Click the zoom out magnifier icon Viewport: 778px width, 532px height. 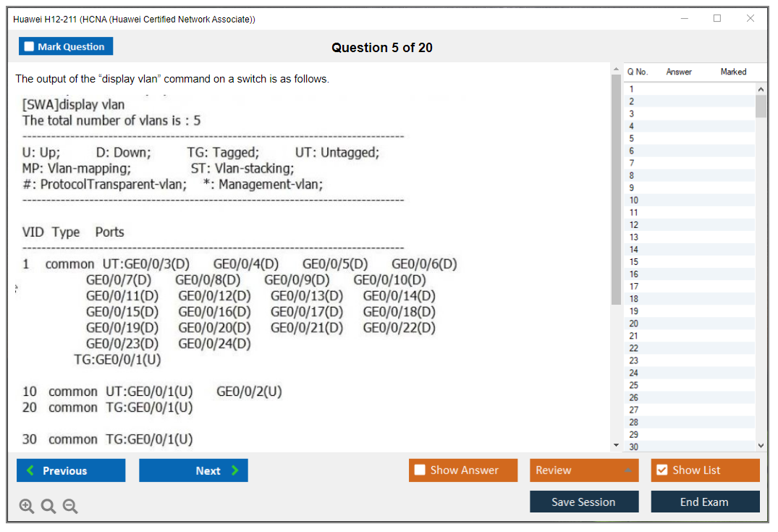click(x=70, y=506)
